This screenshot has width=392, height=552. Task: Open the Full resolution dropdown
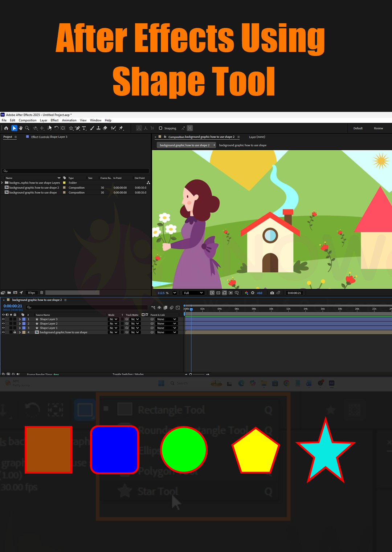[193, 293]
